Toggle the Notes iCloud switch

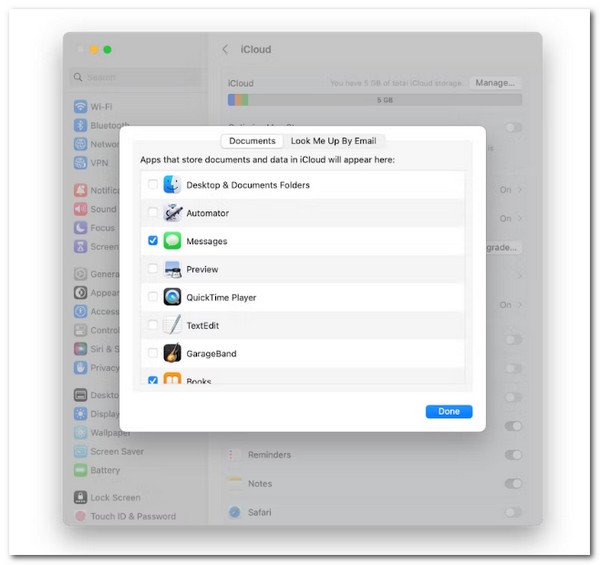pyautogui.click(x=513, y=484)
